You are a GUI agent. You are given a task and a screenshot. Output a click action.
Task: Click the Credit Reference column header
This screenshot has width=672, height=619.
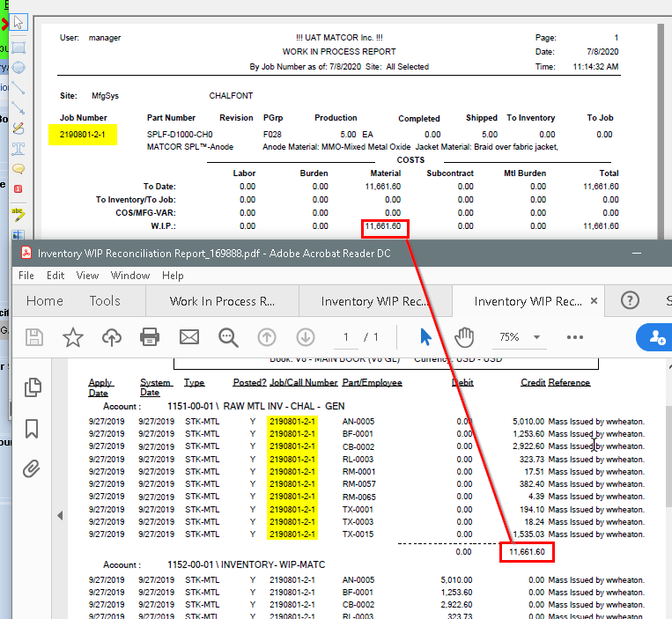556,382
